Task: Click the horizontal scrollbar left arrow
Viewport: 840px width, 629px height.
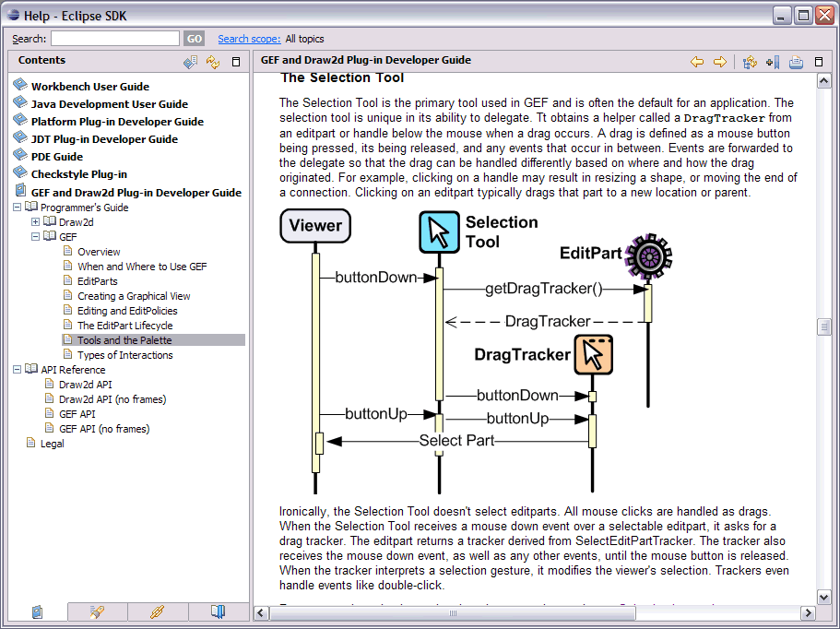Action: (x=262, y=613)
